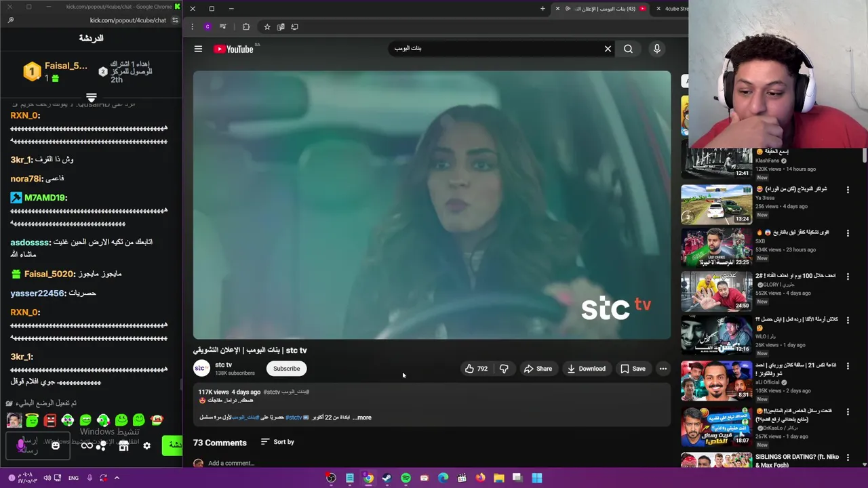The height and width of the screenshot is (488, 868).
Task: Click username Faisal_5020 in chat
Action: pyautogui.click(x=48, y=274)
